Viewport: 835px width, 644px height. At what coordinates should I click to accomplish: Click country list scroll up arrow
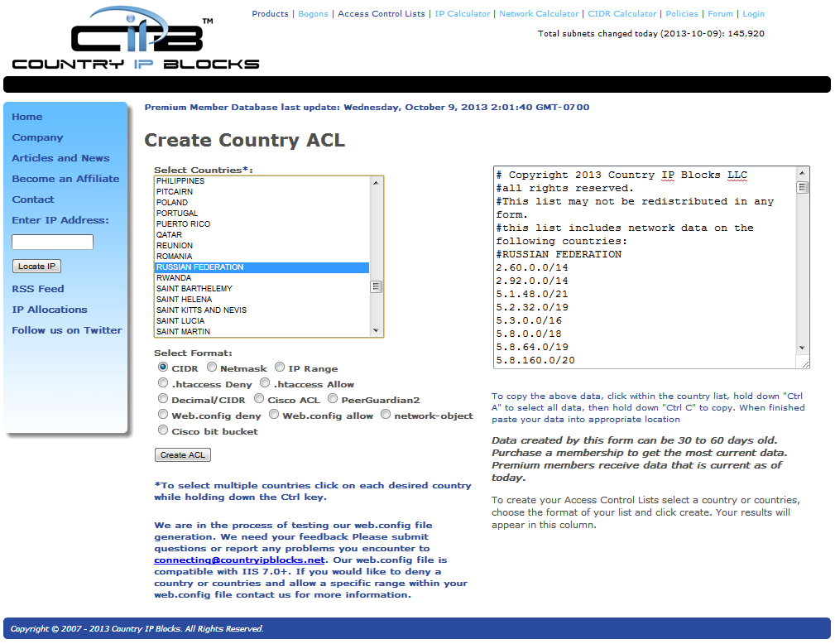pos(376,183)
